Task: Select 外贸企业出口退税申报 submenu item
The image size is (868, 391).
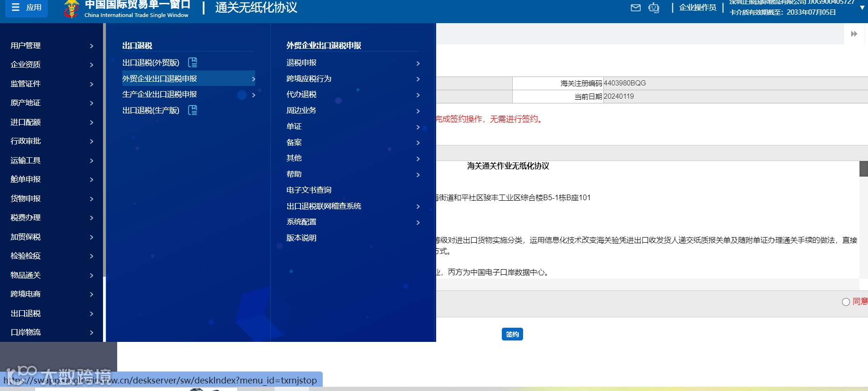Action: point(189,78)
